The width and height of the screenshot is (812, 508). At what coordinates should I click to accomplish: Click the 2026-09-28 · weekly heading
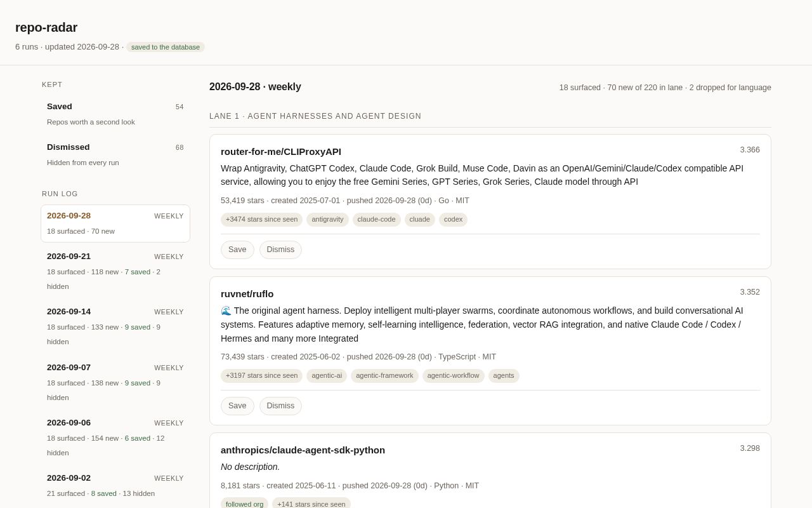click(x=255, y=87)
